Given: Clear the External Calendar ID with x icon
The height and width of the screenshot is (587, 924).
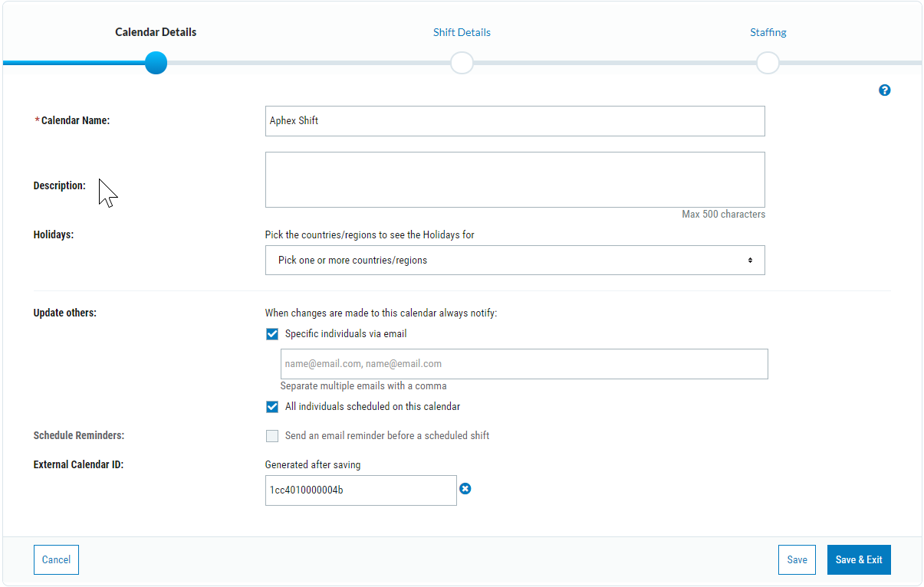Looking at the screenshot, I should [465, 489].
